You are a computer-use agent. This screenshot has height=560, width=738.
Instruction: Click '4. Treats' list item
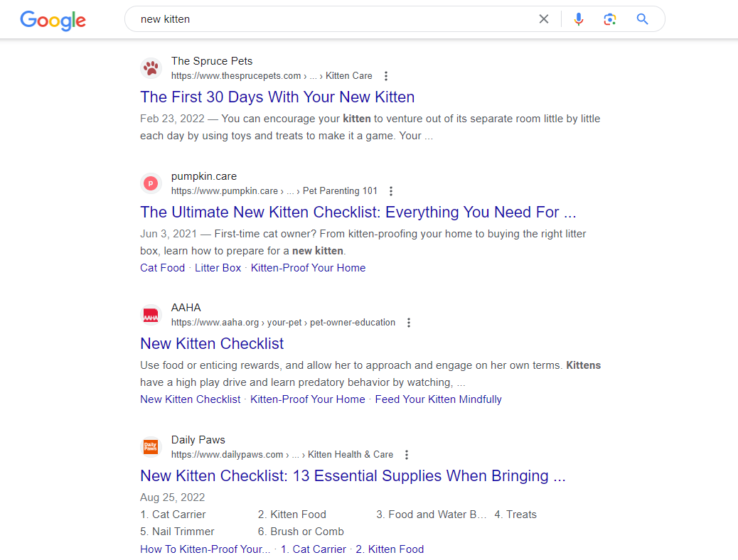coord(515,515)
